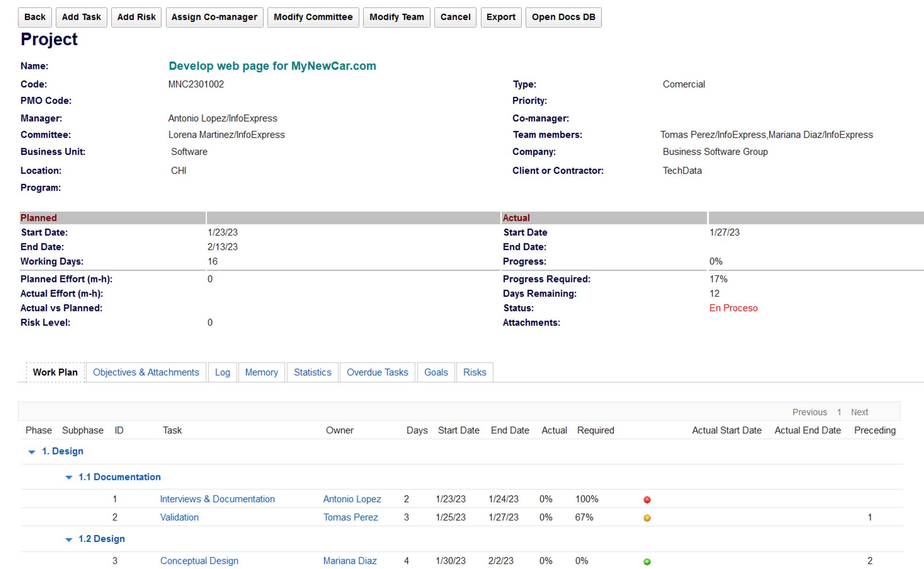Collapse the 1.1 Documentation subphase arrow

68,477
